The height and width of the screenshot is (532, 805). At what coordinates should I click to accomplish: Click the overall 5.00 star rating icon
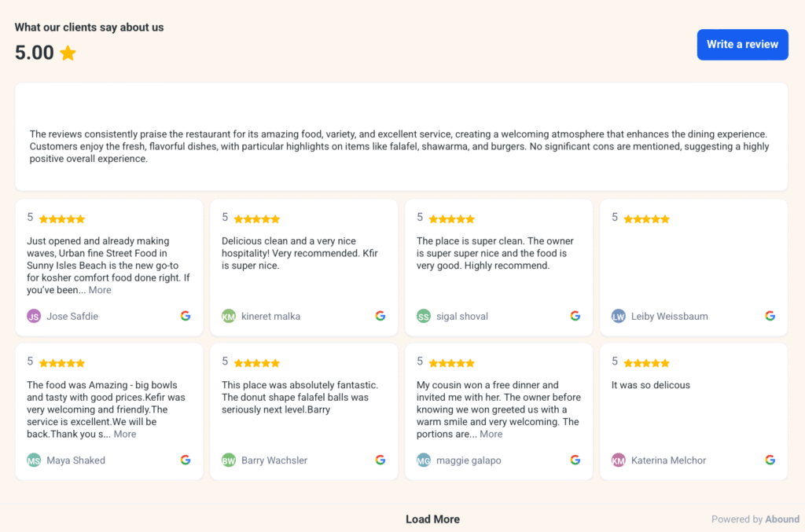(x=68, y=53)
